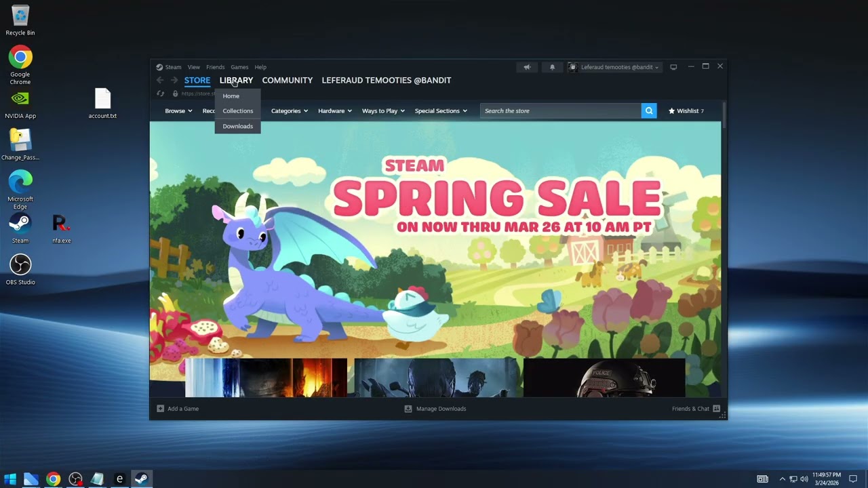The image size is (868, 488).
Task: Open the LEFERAUD TEMOOTIES @BANDIT profile tab
Action: (387, 80)
